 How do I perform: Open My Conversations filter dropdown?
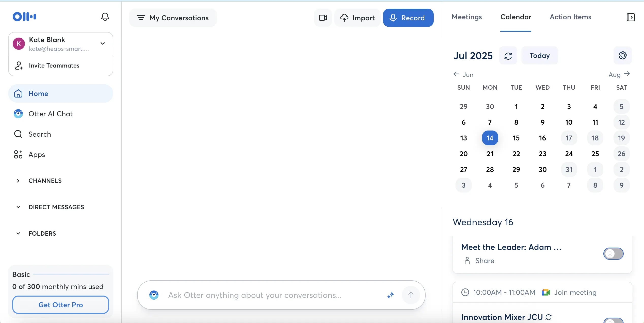[x=173, y=18]
